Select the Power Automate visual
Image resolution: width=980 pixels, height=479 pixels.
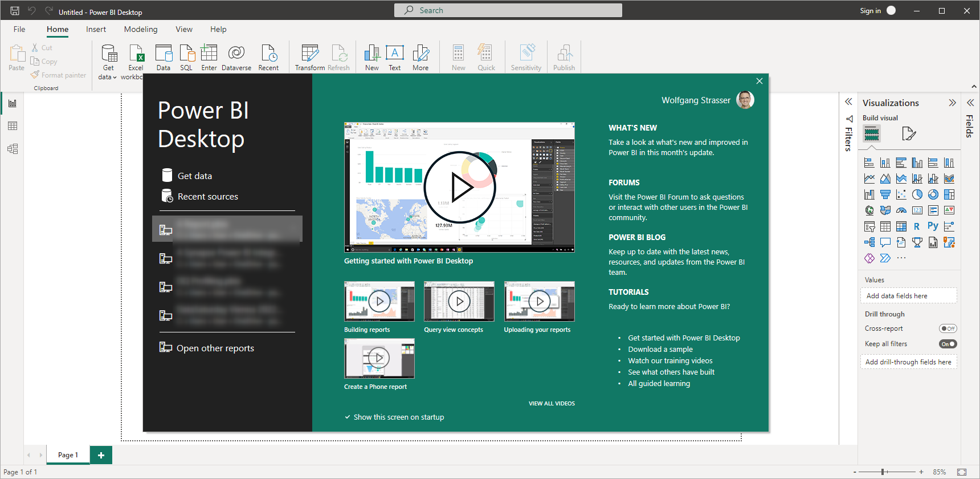pyautogui.click(x=885, y=259)
